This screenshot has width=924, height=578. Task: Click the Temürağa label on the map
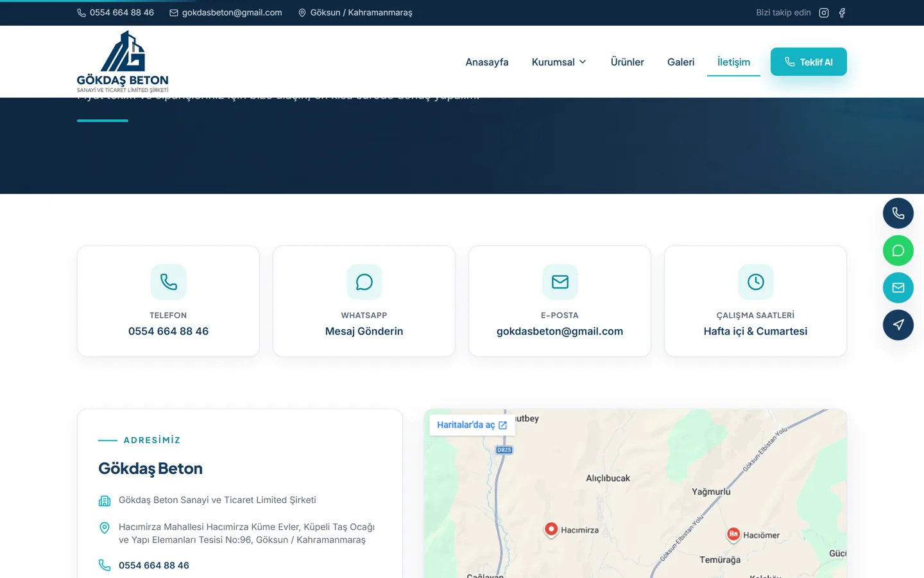pos(720,560)
